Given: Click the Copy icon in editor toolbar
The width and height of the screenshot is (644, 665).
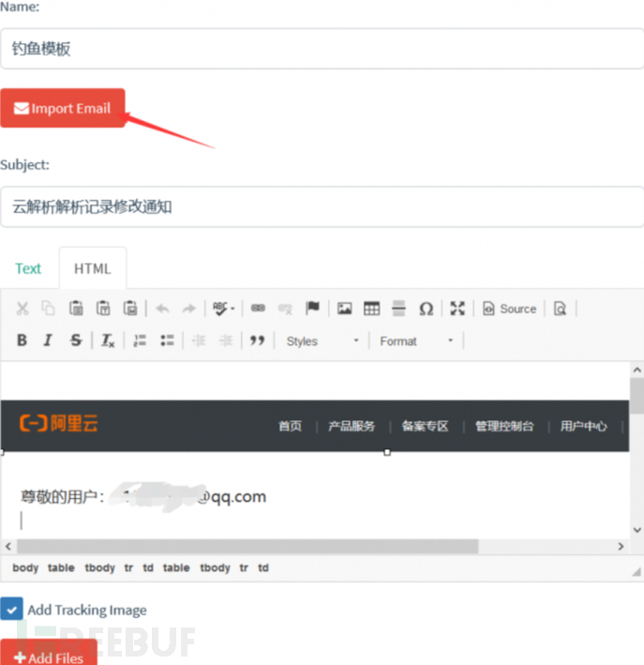Looking at the screenshot, I should click(x=49, y=309).
